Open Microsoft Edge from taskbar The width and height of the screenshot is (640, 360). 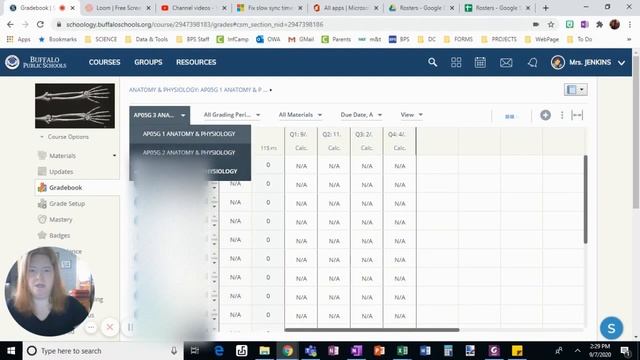[219, 351]
